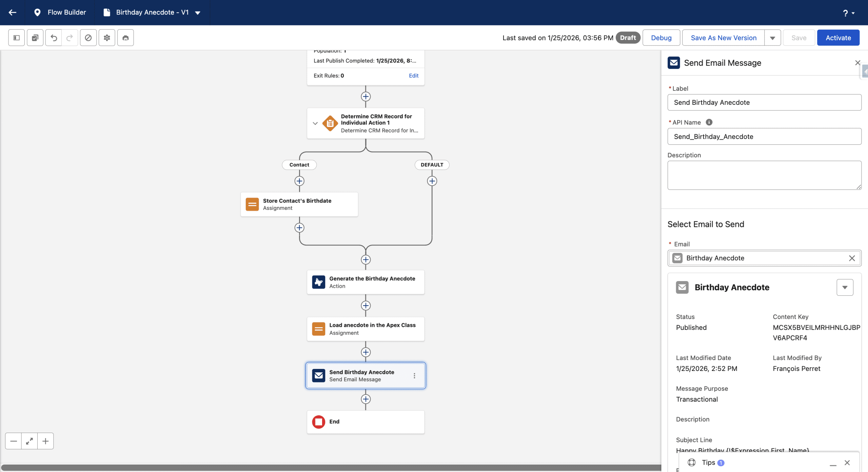Click the horizontal canvas scrollbar
Image resolution: width=868 pixels, height=472 pixels.
331,468
